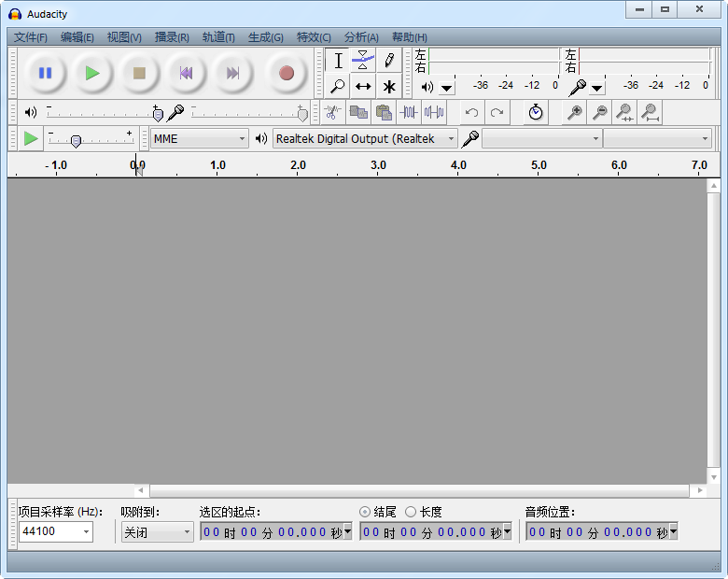Image resolution: width=728 pixels, height=579 pixels.
Task: Open the Sync-Lock clock tool
Action: [536, 112]
